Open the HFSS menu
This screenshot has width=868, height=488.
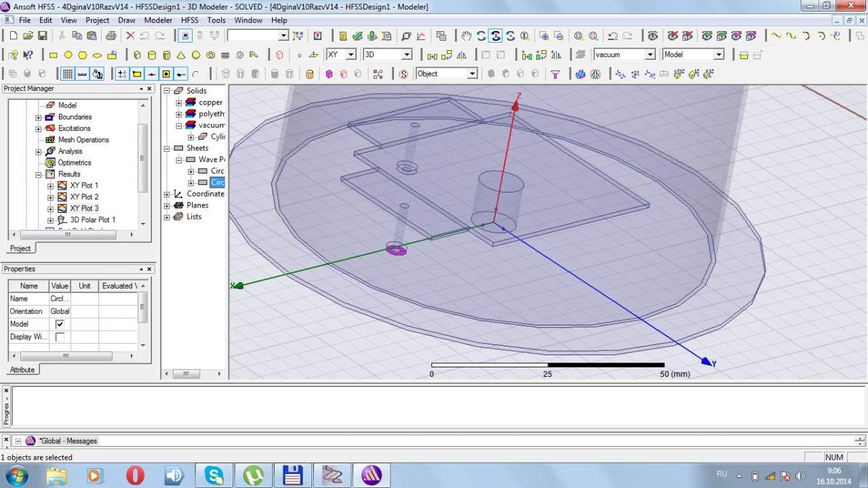pyautogui.click(x=190, y=20)
